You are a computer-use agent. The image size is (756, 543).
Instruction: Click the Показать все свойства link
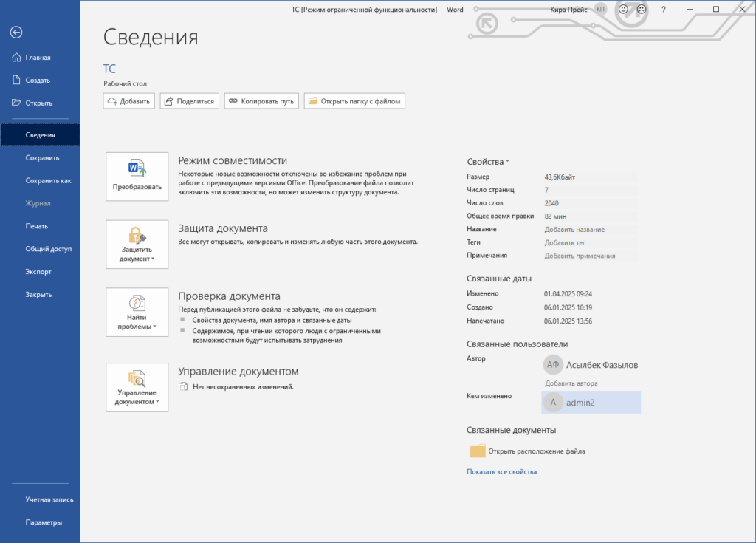pos(501,471)
